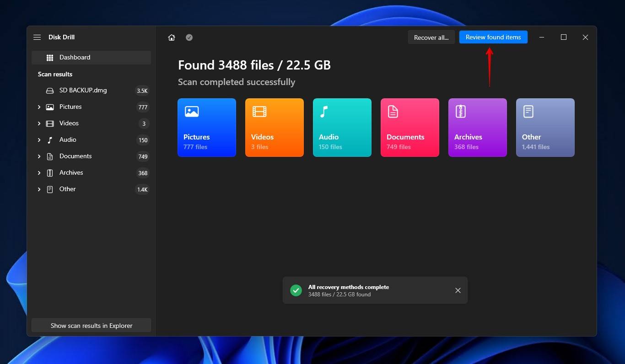Viewport: 625px width, 364px height.
Task: Expand the Pictures tree in sidebar
Action: (x=39, y=107)
